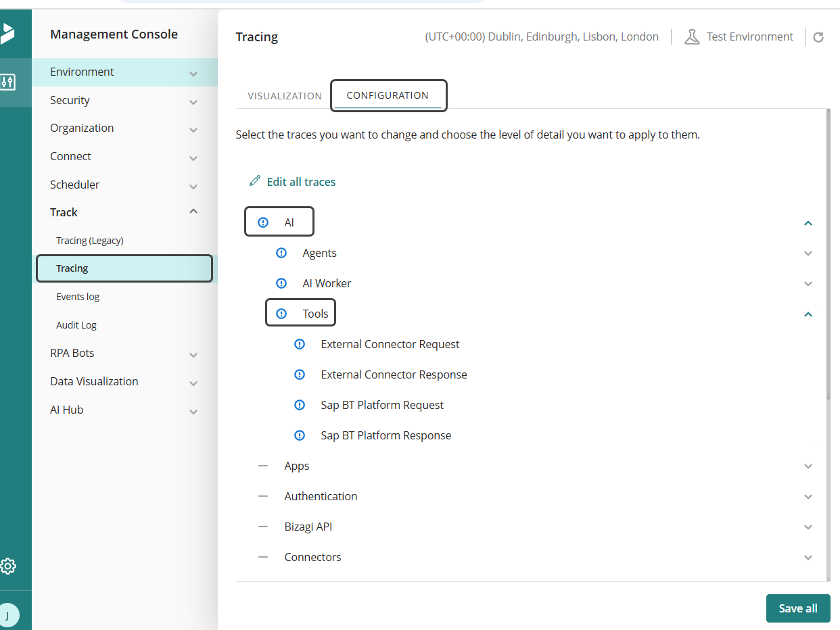Switch to the VISUALIZATION tab
840x630 pixels.
pos(284,95)
